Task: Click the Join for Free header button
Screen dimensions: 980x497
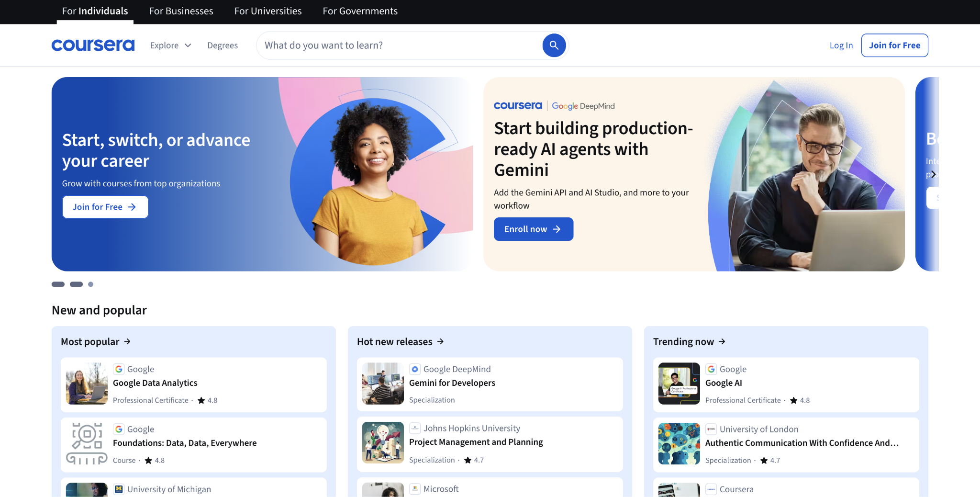Action: (894, 45)
